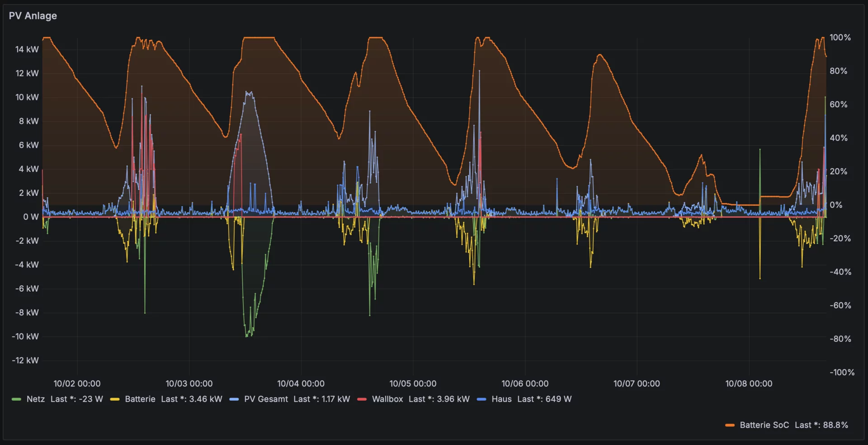
Task: Click the yellow Batterie legend color swatch
Action: tap(115, 399)
